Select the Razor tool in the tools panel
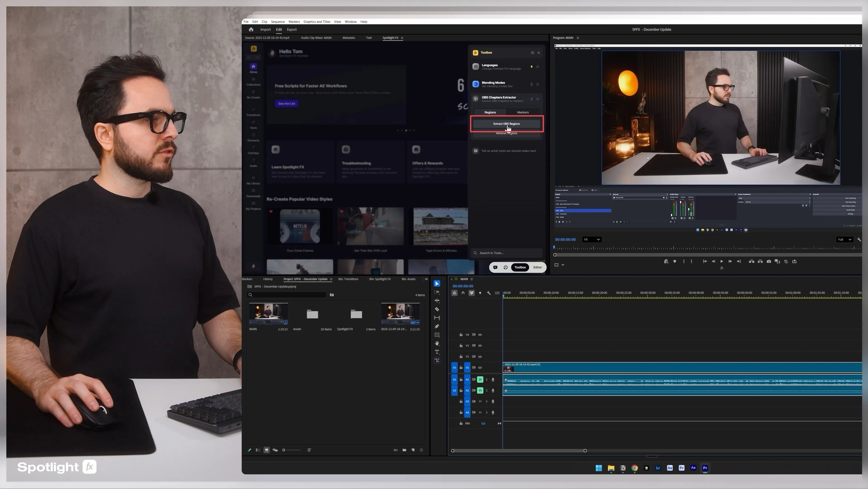 tap(437, 309)
